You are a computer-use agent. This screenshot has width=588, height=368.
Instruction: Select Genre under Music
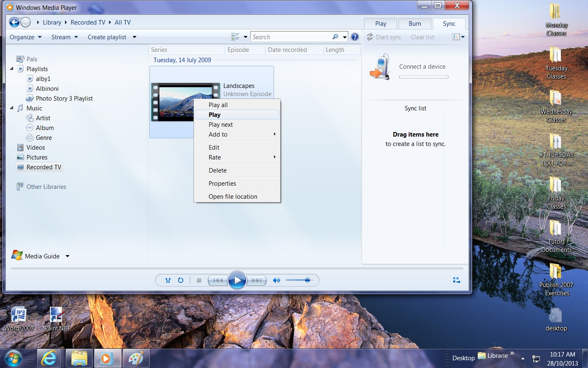tap(39, 137)
